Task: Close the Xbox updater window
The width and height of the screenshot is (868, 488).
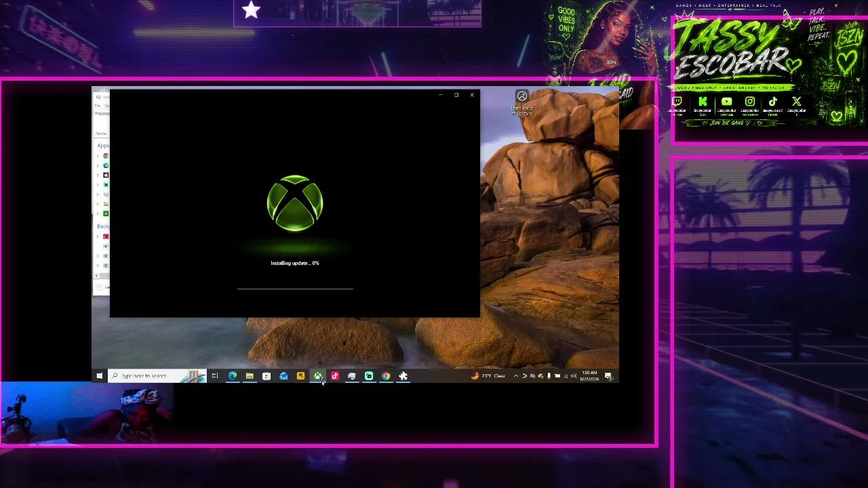Action: coord(472,95)
